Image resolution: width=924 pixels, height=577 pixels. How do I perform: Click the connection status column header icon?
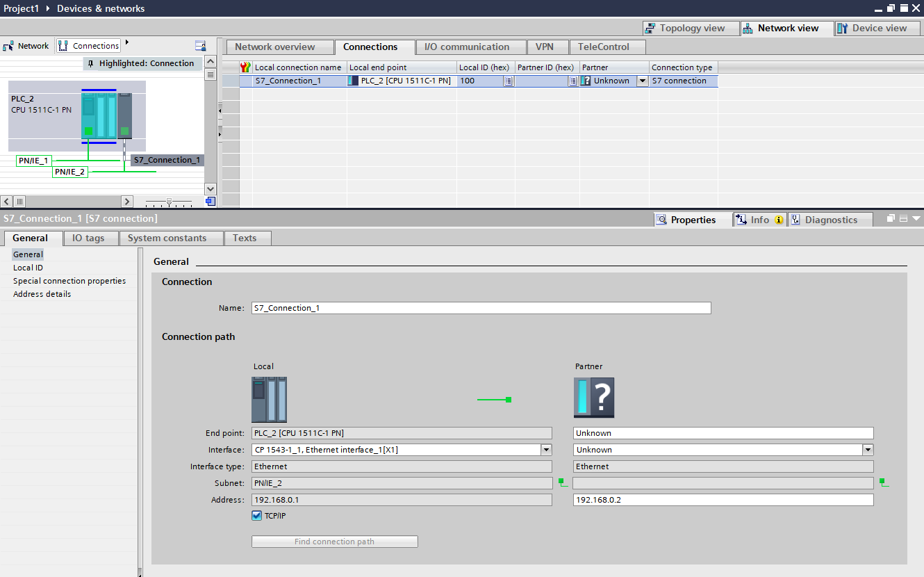point(245,67)
